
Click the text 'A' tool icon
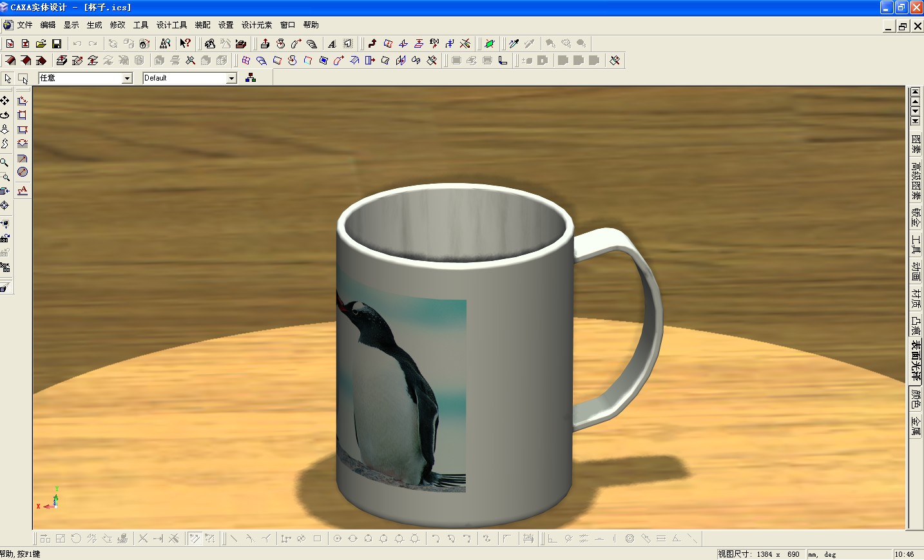coord(332,44)
